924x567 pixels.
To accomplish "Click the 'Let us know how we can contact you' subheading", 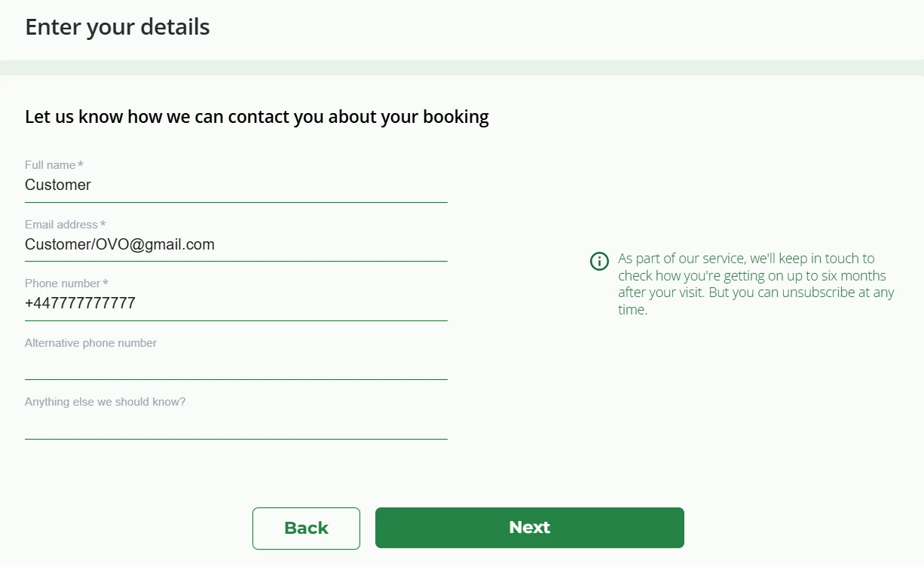I will pos(257,117).
